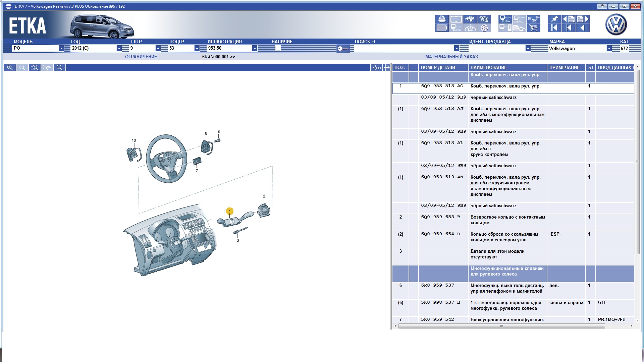Select part number 6Q0 959 654 D
The width and height of the screenshot is (644, 362).
[441, 234]
